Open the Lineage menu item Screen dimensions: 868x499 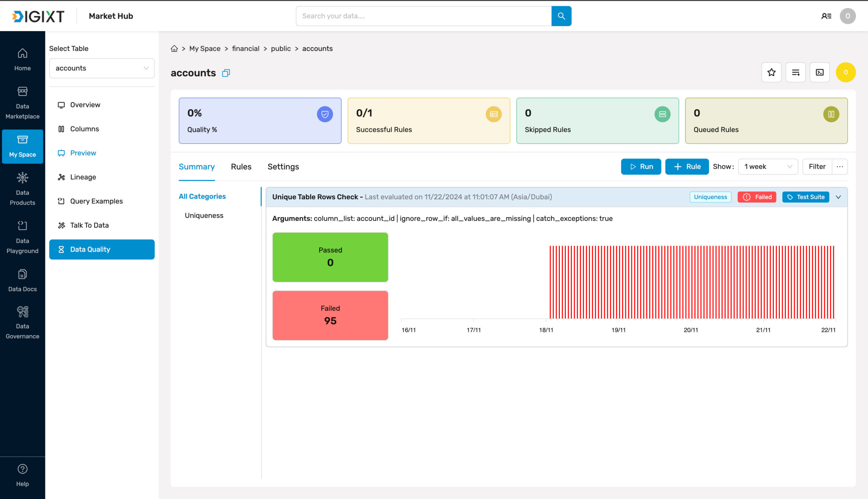(x=102, y=177)
